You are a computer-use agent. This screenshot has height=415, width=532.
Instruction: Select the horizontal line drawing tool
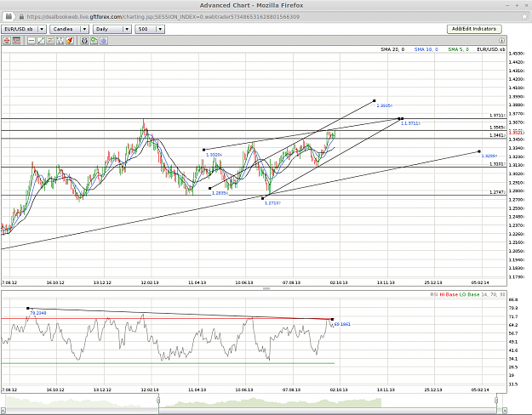[x=31, y=41]
